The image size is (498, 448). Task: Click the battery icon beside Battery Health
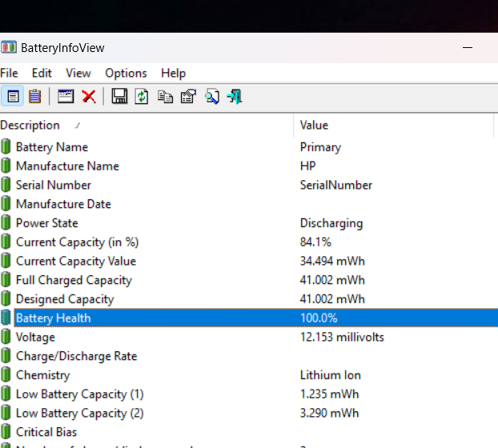click(6, 318)
